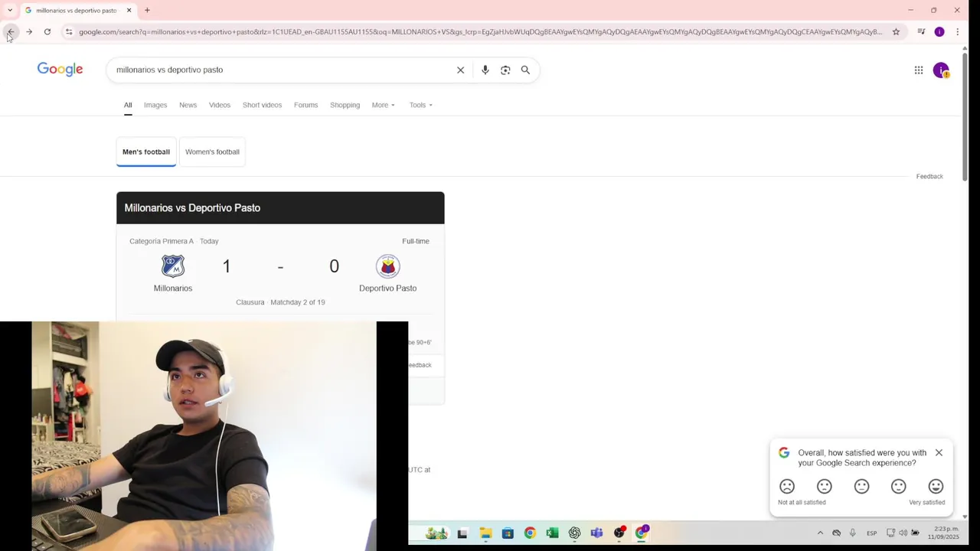Click the Deportivo Pasto team name

pyautogui.click(x=388, y=288)
